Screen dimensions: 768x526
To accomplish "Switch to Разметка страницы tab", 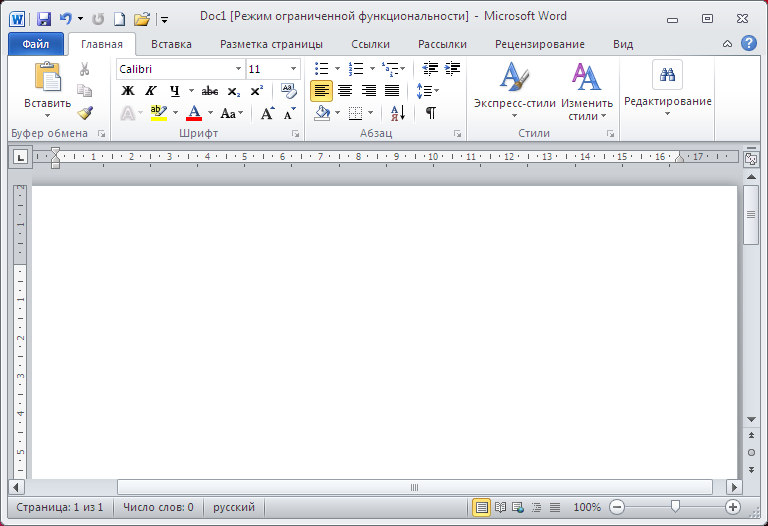I will point(271,44).
